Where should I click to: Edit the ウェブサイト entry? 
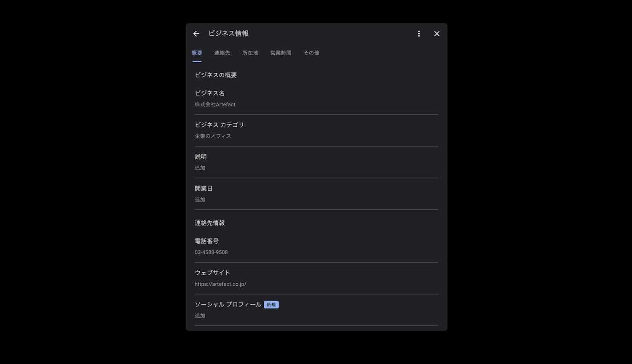(316, 278)
